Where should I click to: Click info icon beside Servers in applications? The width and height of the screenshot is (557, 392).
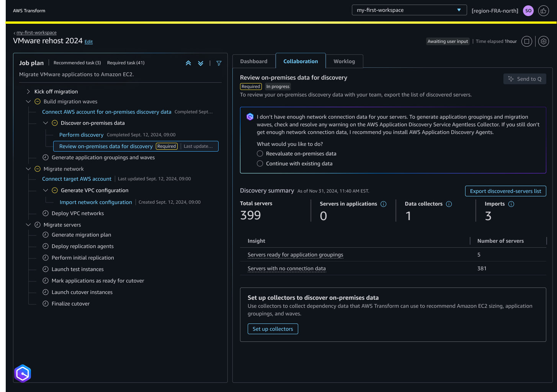pos(384,204)
